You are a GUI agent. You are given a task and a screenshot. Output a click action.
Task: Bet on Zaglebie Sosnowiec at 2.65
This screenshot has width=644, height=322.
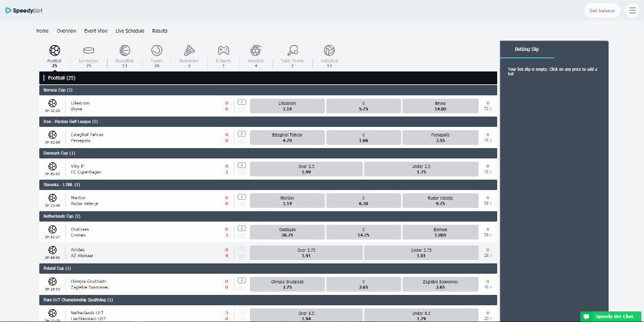(x=440, y=284)
